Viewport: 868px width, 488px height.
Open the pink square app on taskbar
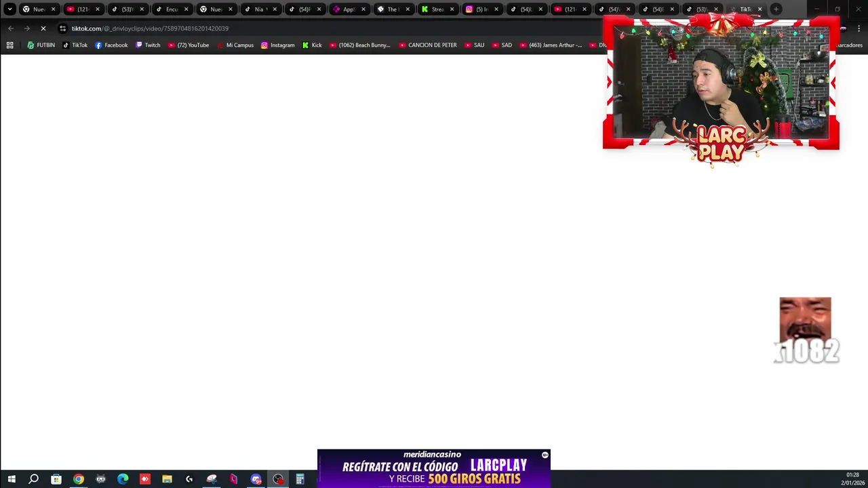pos(234,479)
